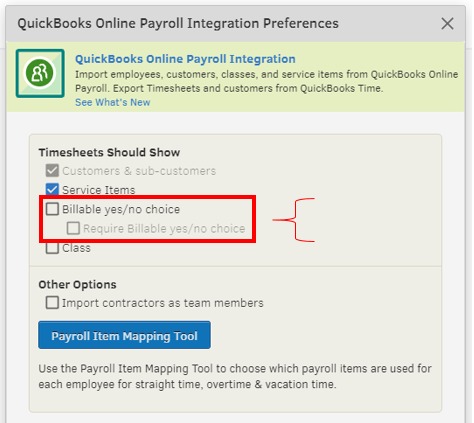Open the Payroll Item Mapping Tool
This screenshot has height=423, width=474.
coord(124,335)
